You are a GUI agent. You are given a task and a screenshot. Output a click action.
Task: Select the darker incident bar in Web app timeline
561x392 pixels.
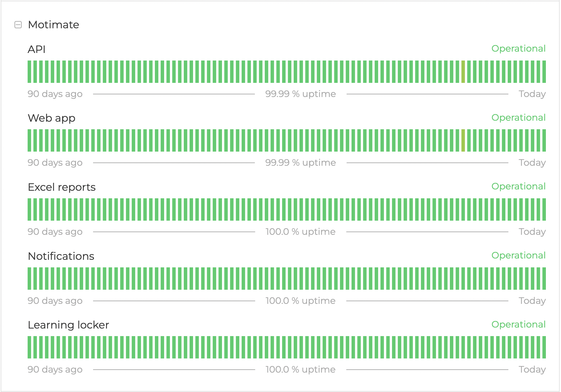click(463, 140)
